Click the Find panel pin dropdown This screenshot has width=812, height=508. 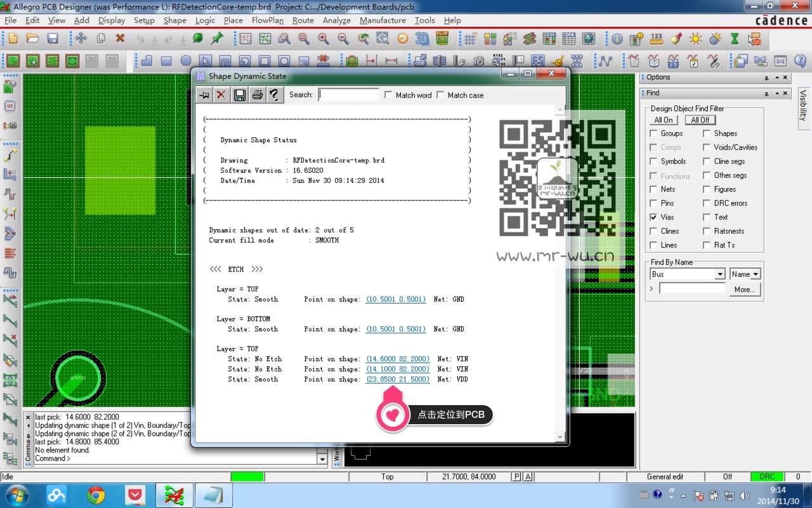click(766, 93)
